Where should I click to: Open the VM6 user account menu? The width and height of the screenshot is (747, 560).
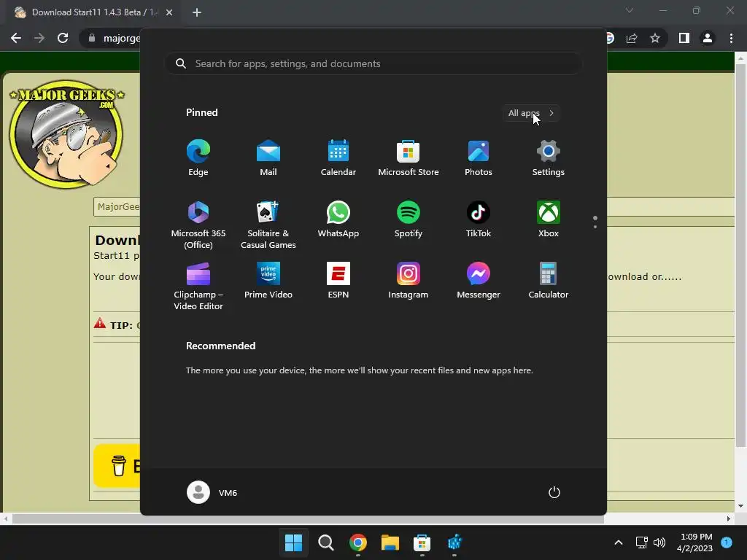[212, 492]
